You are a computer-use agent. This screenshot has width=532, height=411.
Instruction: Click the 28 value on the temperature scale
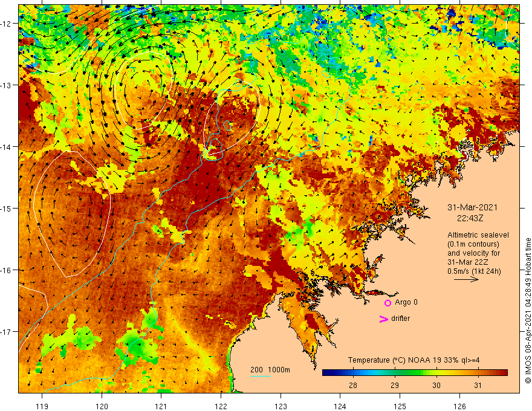point(353,385)
